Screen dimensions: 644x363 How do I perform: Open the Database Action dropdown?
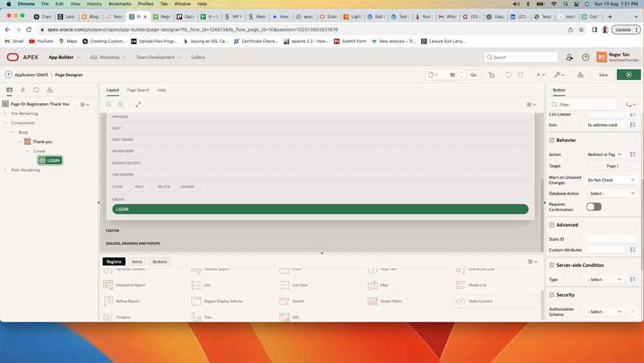pyautogui.click(x=612, y=193)
